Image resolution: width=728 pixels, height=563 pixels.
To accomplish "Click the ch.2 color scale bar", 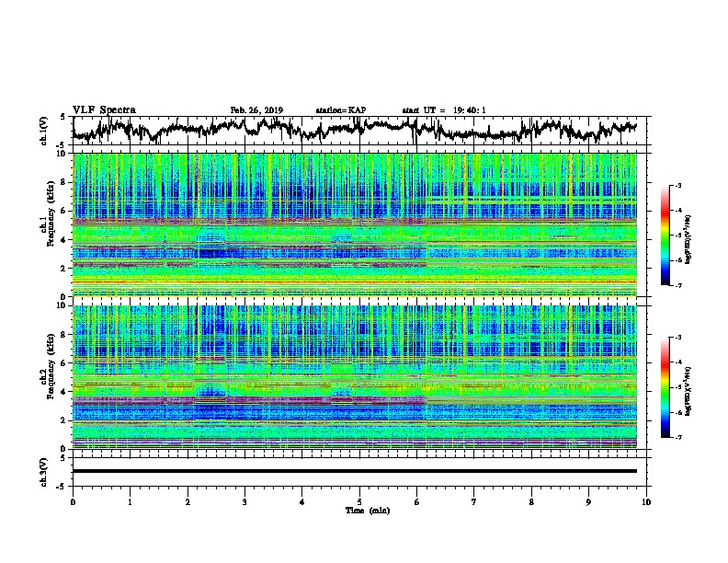I will point(665,387).
